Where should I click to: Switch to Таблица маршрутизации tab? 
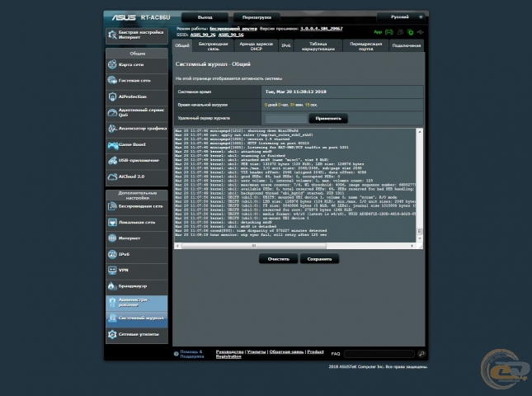pos(318,46)
